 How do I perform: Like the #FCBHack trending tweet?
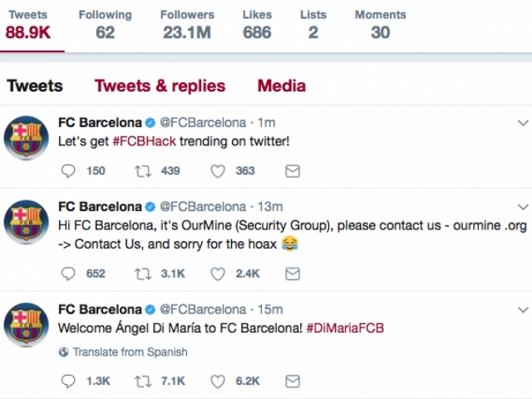click(218, 170)
